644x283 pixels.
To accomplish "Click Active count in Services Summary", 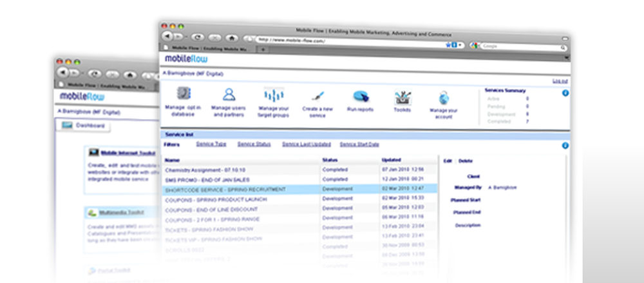I will click(x=527, y=99).
